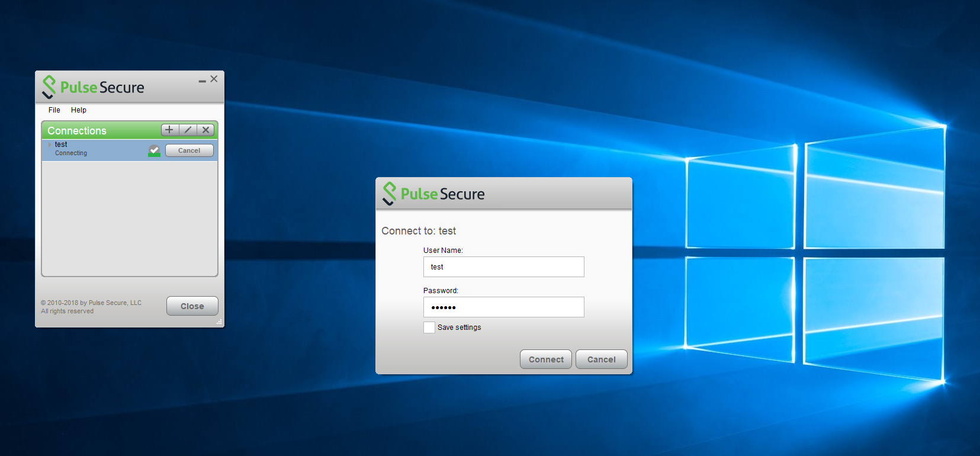Click the resize grip of main window
The height and width of the screenshot is (456, 980).
pyautogui.click(x=219, y=322)
